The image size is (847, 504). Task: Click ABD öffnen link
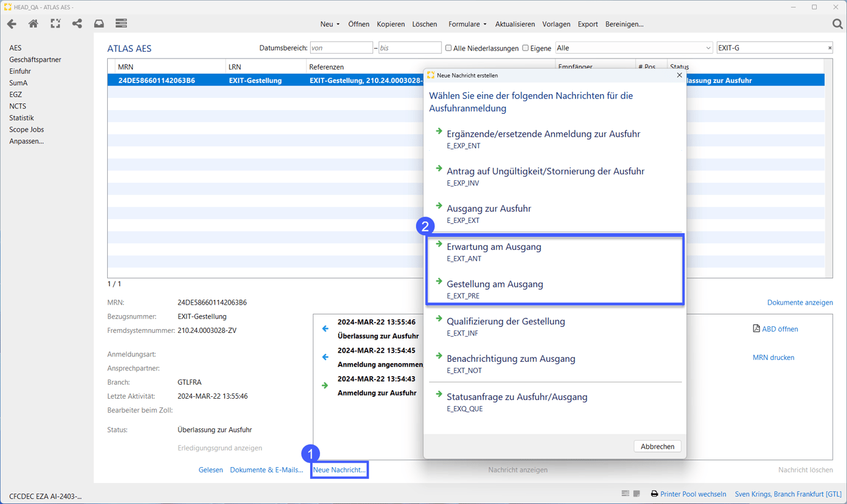[779, 329]
